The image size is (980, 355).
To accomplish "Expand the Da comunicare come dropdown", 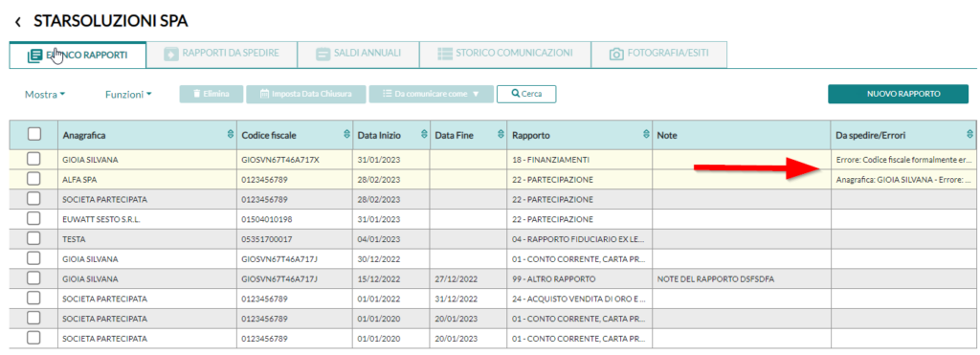I will click(x=432, y=94).
